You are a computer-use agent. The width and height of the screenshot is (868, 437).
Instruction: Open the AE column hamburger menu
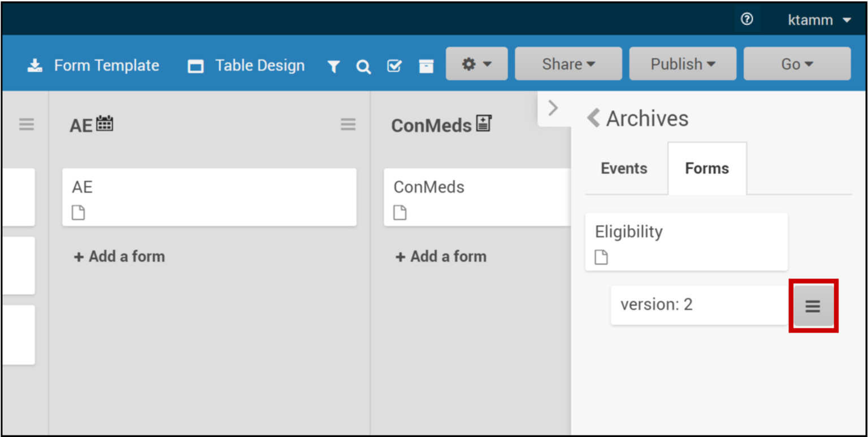(x=348, y=124)
